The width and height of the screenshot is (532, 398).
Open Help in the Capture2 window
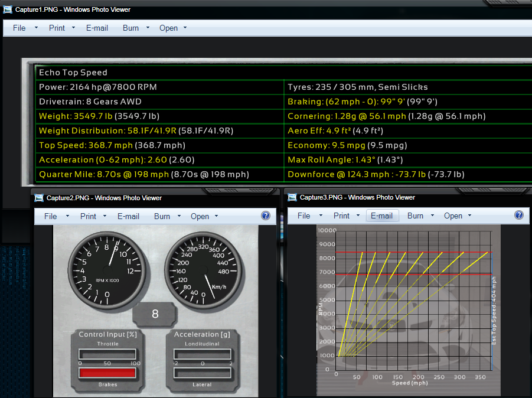(266, 216)
